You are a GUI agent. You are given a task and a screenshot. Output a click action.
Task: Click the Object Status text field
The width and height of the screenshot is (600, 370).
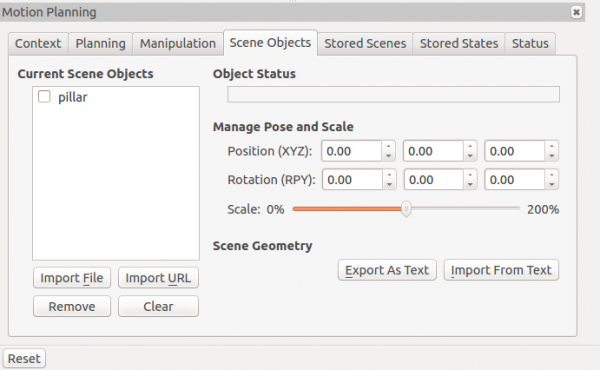pyautogui.click(x=393, y=95)
